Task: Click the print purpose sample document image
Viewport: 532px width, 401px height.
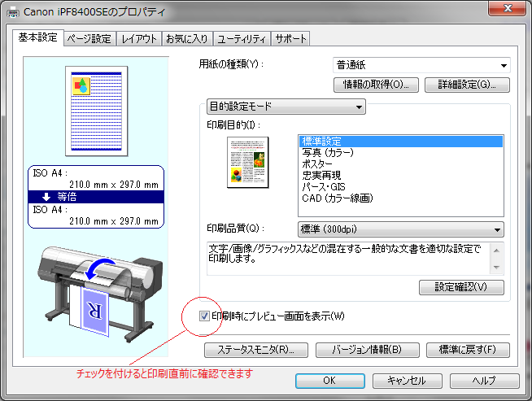Action: [247, 162]
